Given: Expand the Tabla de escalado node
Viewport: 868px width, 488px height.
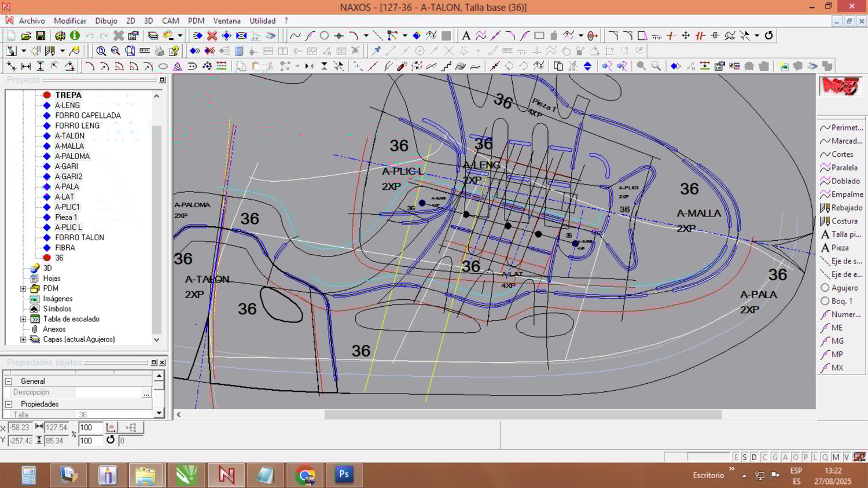Looking at the screenshot, I should tap(23, 320).
